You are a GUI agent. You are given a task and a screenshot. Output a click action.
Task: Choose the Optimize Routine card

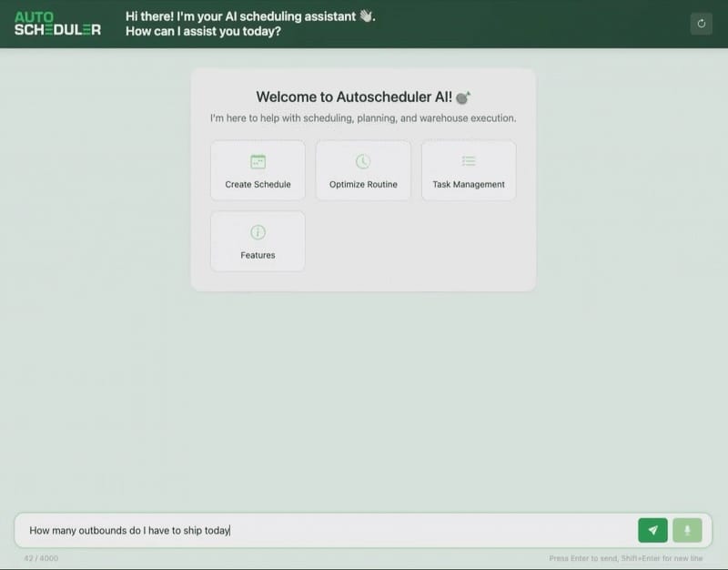(363, 170)
